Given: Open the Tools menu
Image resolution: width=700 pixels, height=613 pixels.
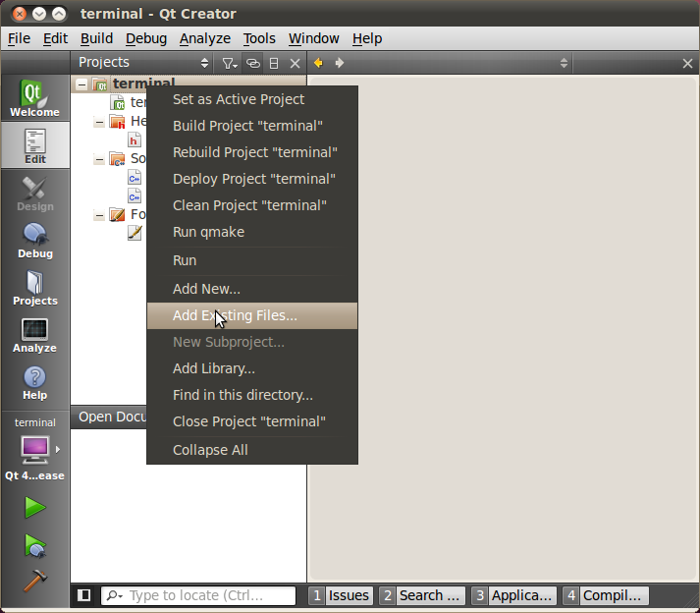Looking at the screenshot, I should point(259,38).
